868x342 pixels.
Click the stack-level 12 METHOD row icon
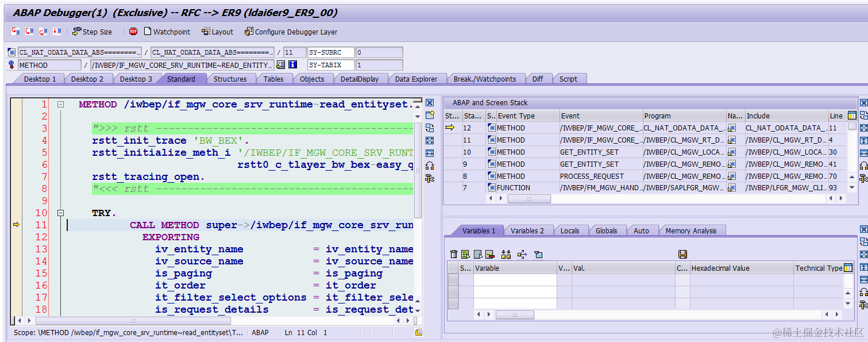[492, 128]
